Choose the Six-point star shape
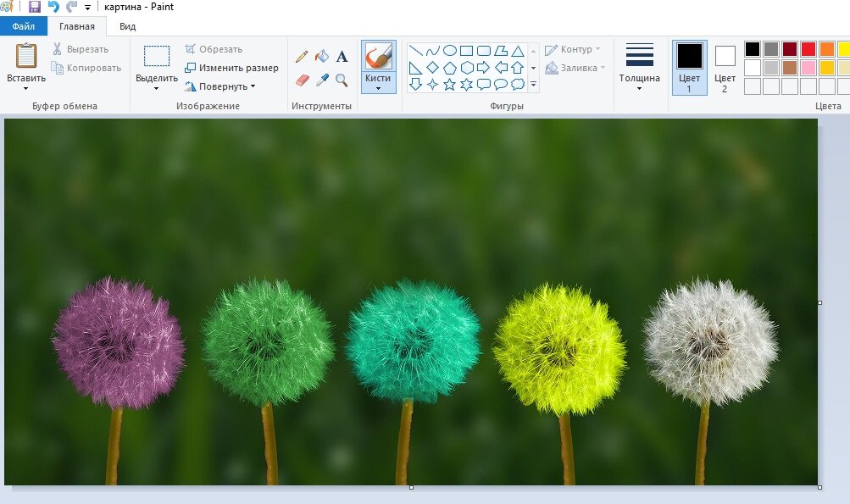The image size is (850, 504). click(x=466, y=84)
